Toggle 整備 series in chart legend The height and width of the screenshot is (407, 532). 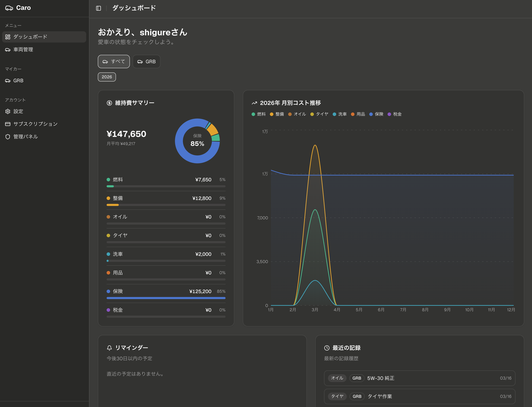click(277, 114)
